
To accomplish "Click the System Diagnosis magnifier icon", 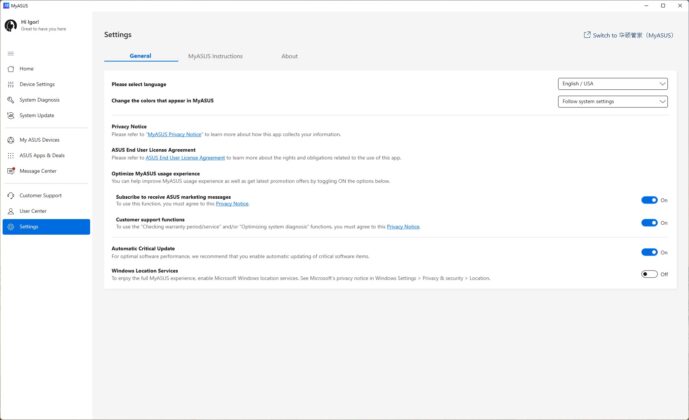I will 11,100.
